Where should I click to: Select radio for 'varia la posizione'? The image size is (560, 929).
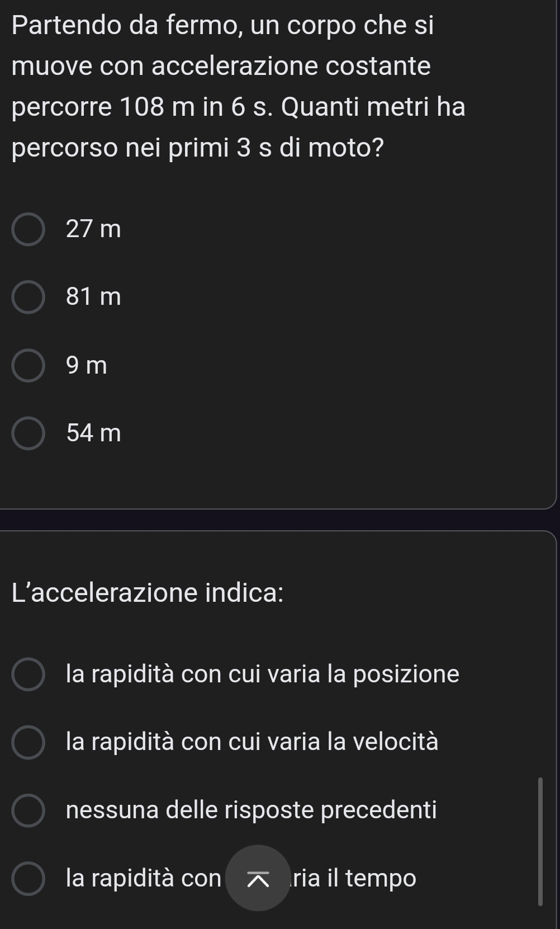pyautogui.click(x=28, y=674)
